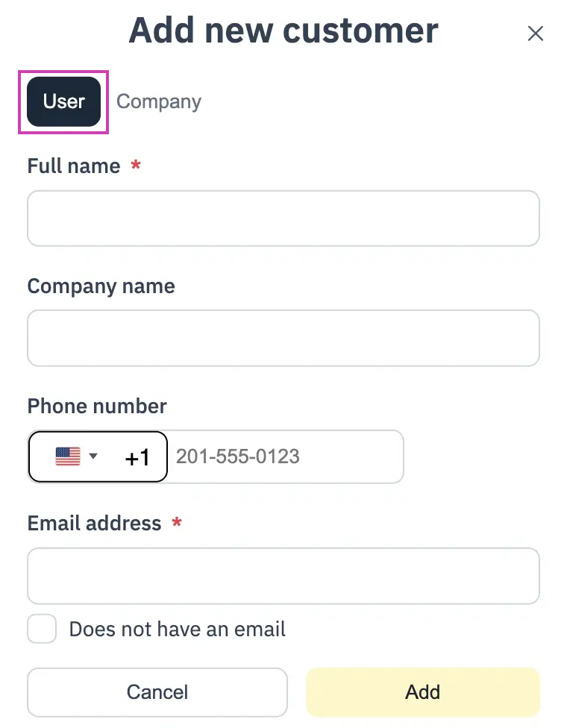The image size is (567, 728).
Task: Click the Email address input box
Action: coord(283,576)
